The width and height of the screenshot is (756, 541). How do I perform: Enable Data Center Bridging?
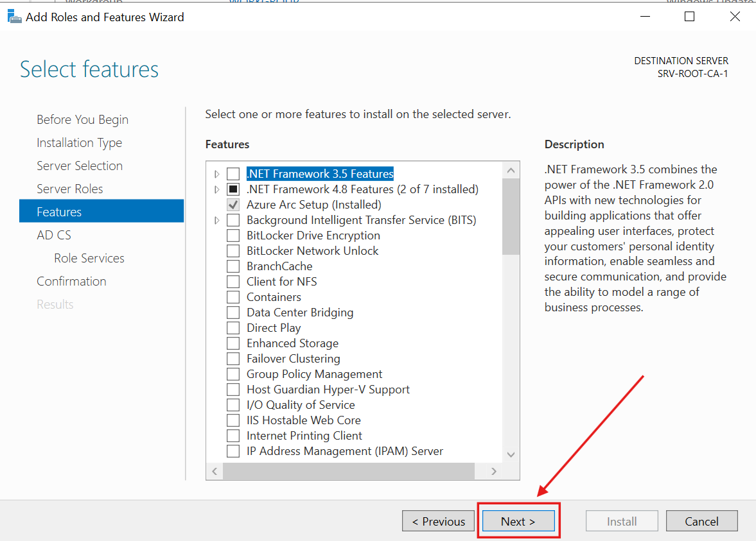[233, 312]
